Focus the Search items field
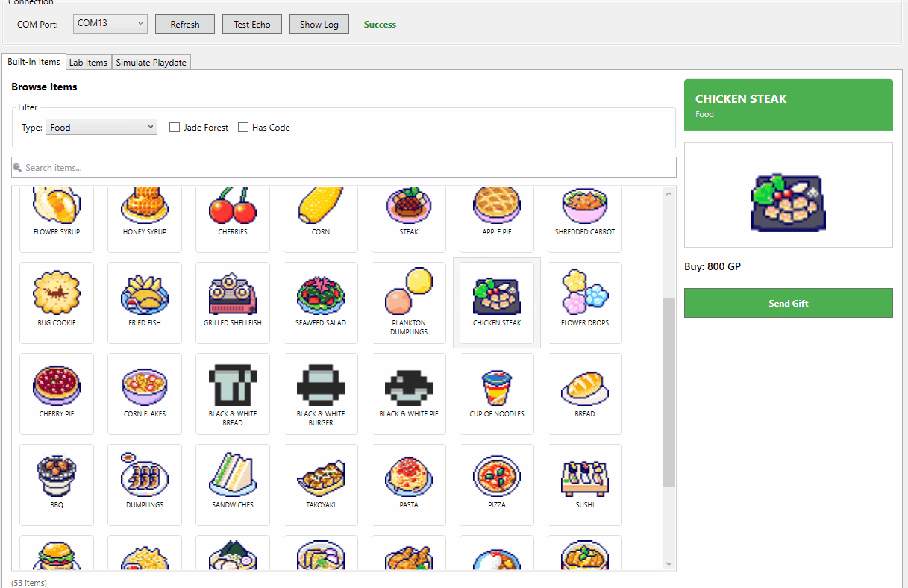The image size is (908, 588). [x=344, y=168]
